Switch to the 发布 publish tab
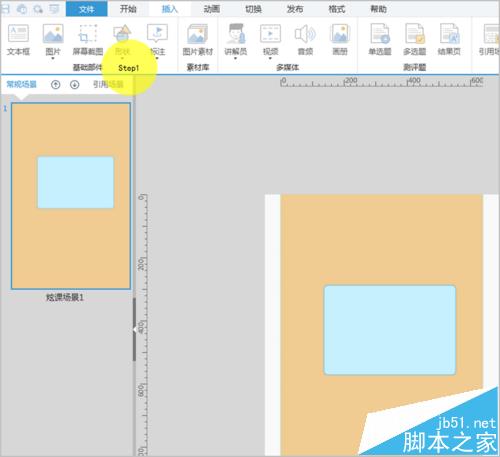This screenshot has width=500, height=457. point(295,9)
